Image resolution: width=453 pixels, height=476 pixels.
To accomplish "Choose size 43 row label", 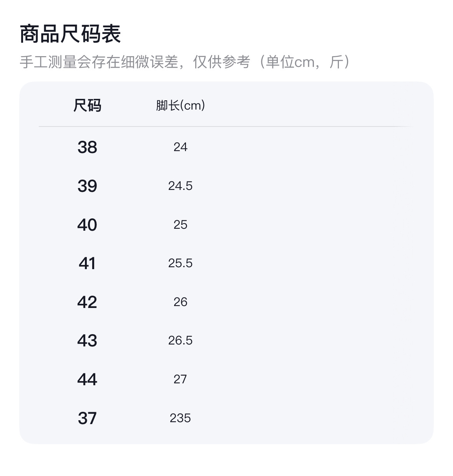I will pyautogui.click(x=87, y=341).
